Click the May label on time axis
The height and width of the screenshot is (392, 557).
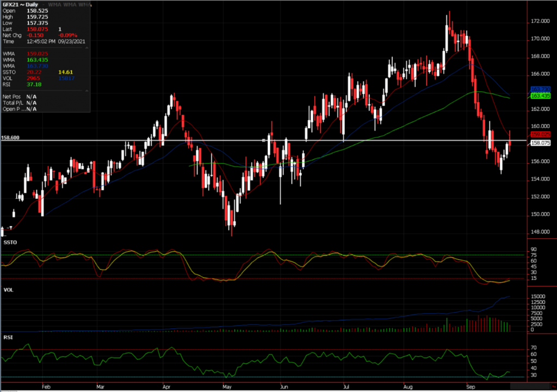[227, 387]
